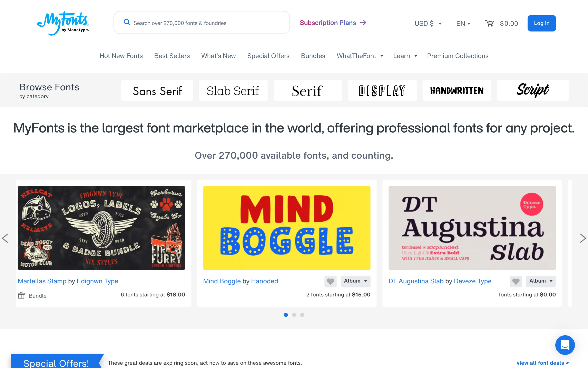Select the second carousel dot

coord(294,315)
